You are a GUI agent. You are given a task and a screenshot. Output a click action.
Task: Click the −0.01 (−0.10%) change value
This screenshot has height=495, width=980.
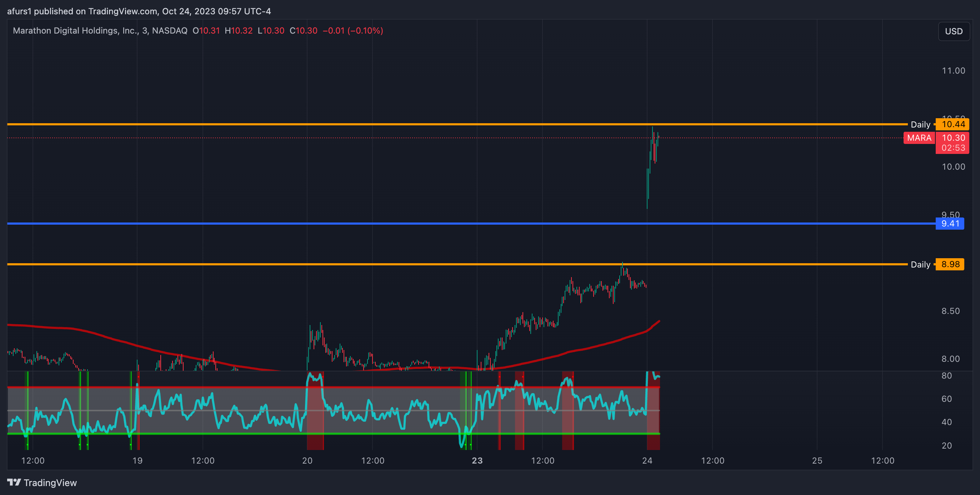click(x=352, y=30)
